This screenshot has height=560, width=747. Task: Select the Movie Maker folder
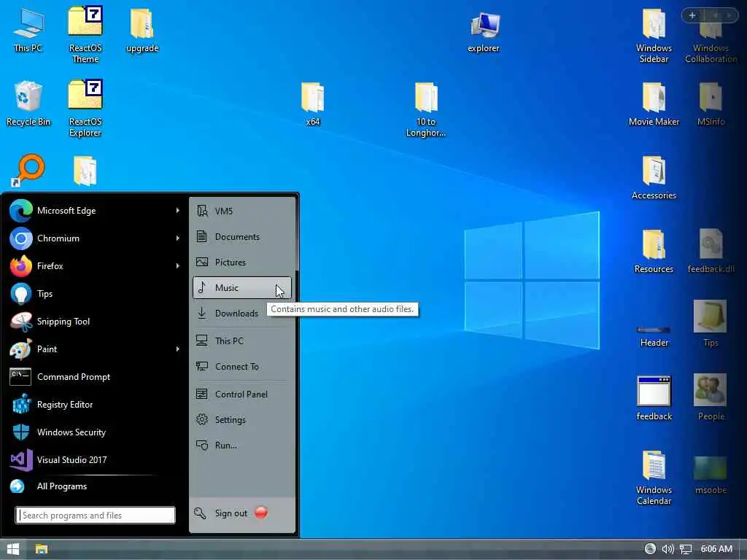(654, 104)
